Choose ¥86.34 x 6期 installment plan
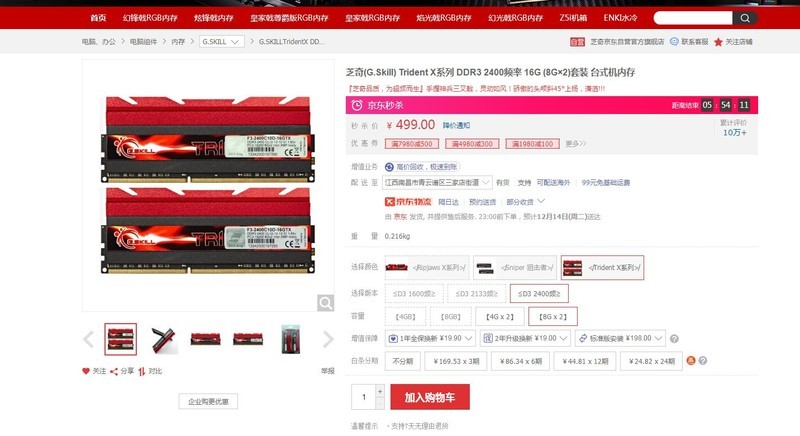The height and width of the screenshot is (436, 800). tap(520, 361)
